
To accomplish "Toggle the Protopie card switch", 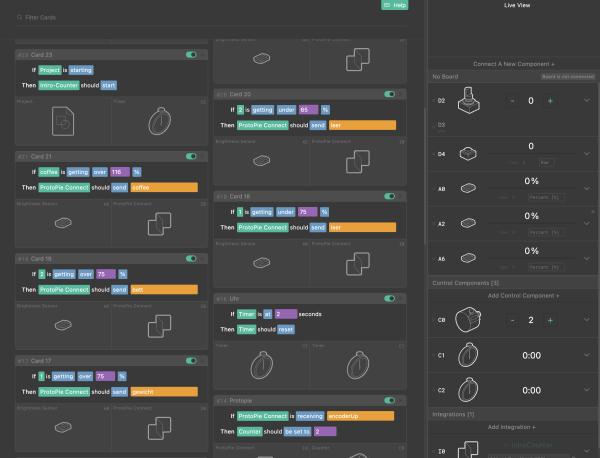I will click(x=390, y=400).
